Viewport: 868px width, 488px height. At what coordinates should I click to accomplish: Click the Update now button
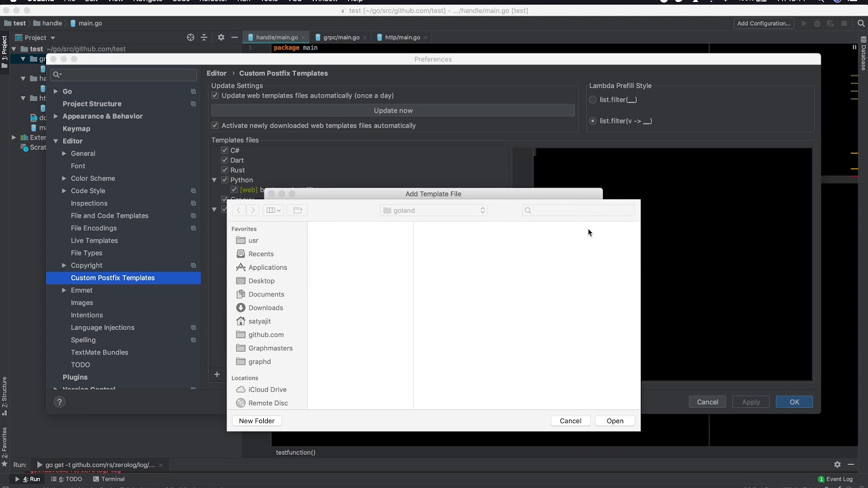393,110
